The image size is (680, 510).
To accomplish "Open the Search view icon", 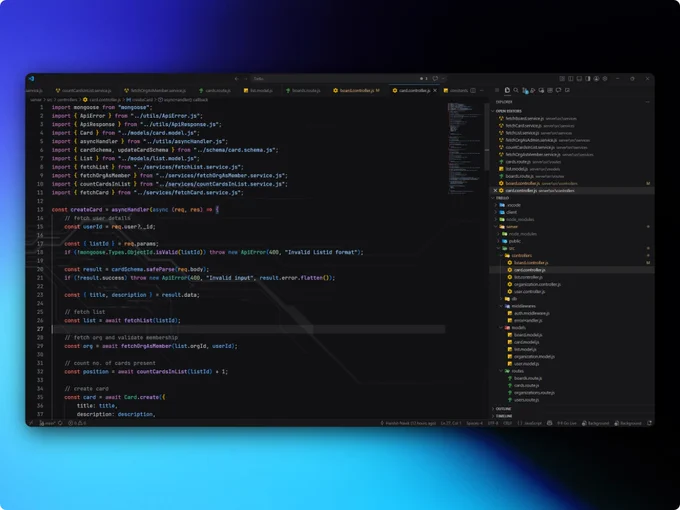I will (x=516, y=90).
